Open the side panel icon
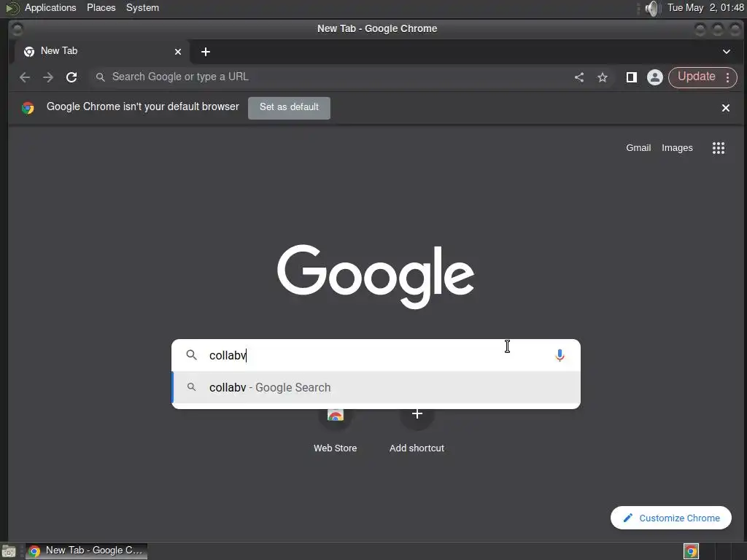Screen dimensions: 747x560 point(631,77)
